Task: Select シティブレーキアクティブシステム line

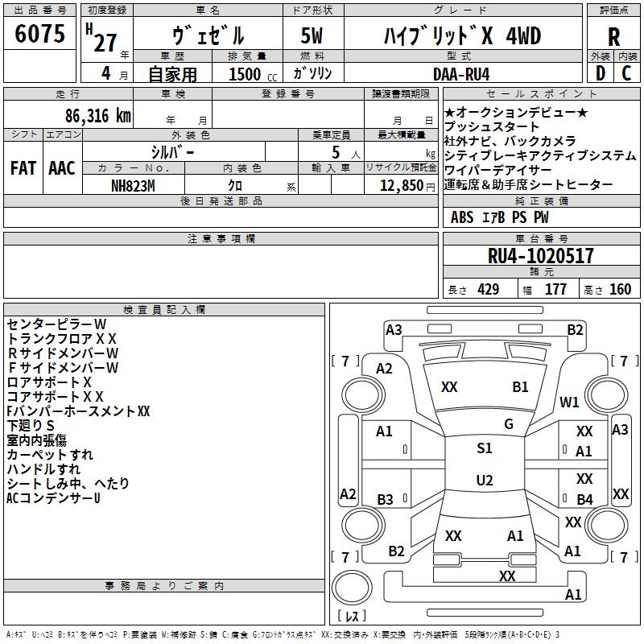Action: (540, 155)
